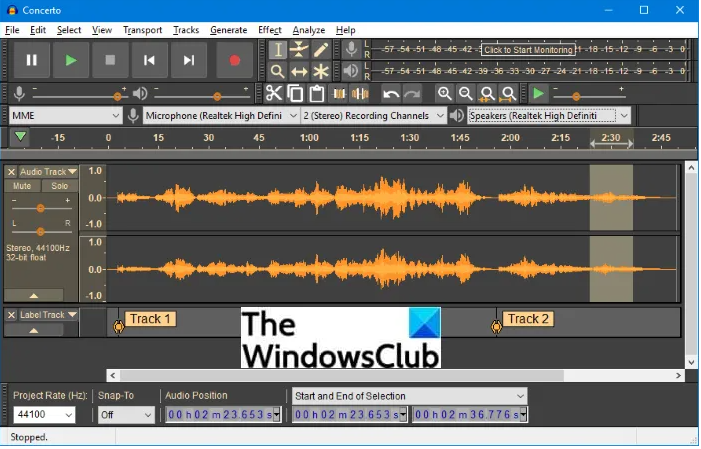This screenshot has width=701, height=449.
Task: Close the Label Track with X
Action: click(12, 315)
